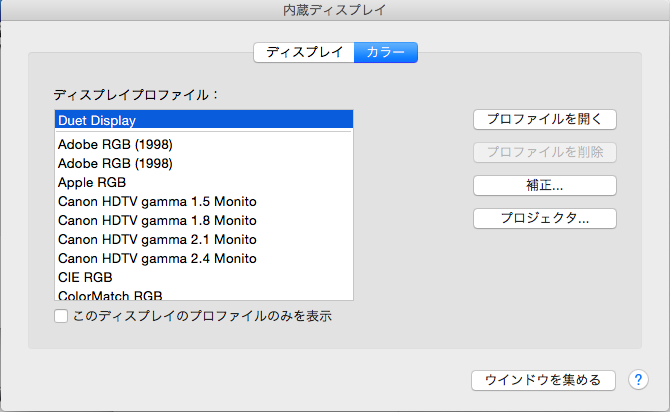Select the ColorMatch RGB profile

pos(204,295)
